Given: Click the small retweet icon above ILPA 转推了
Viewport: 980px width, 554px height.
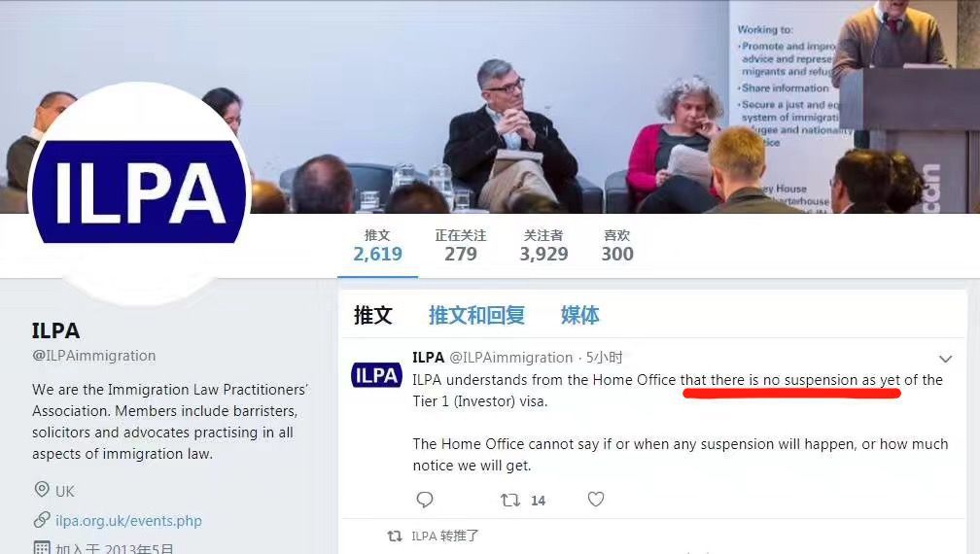Looking at the screenshot, I should (x=395, y=536).
